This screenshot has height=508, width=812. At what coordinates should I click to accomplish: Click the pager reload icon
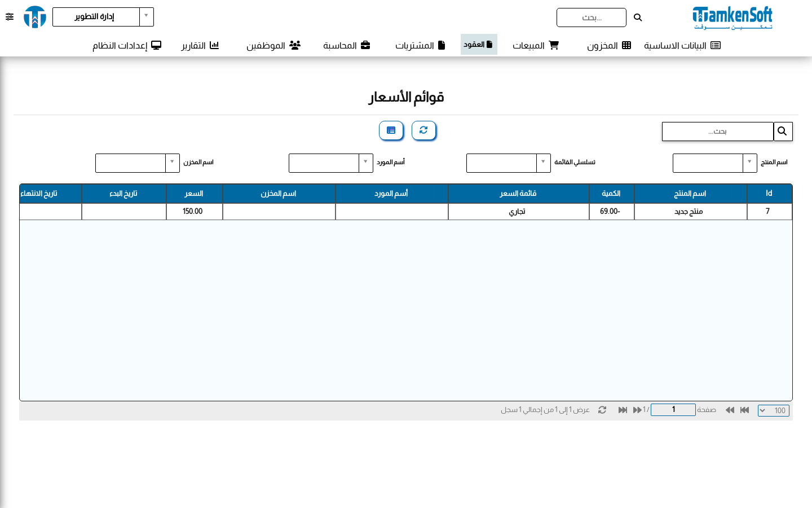[x=602, y=410]
